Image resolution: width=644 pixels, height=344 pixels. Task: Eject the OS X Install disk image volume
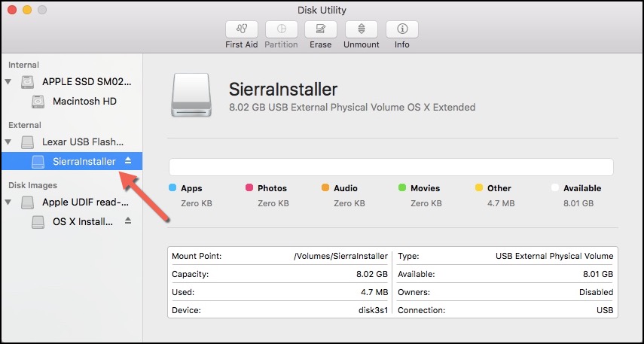pos(128,221)
